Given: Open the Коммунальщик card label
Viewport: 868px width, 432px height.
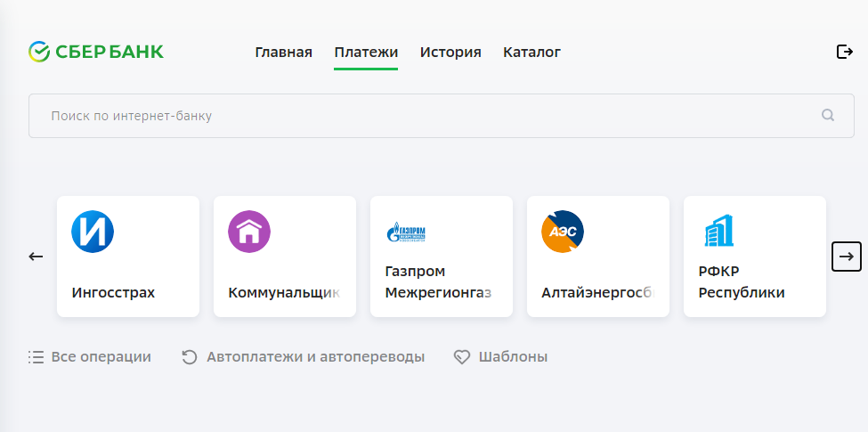Looking at the screenshot, I should [x=284, y=292].
